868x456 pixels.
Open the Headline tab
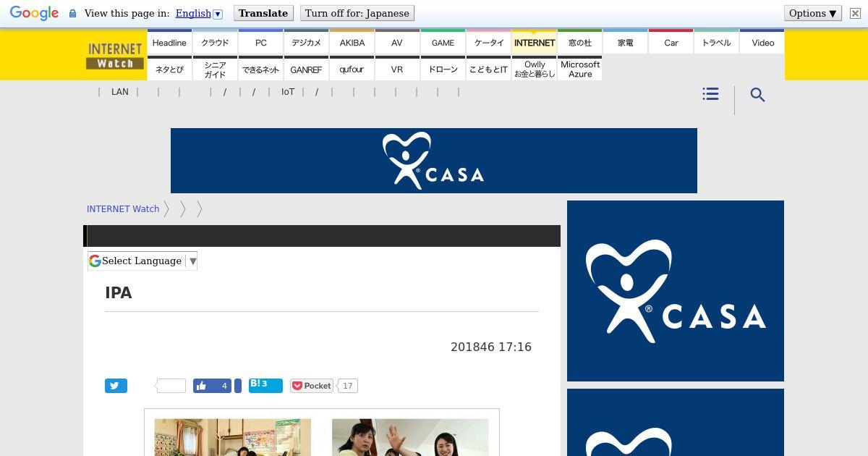(x=169, y=42)
